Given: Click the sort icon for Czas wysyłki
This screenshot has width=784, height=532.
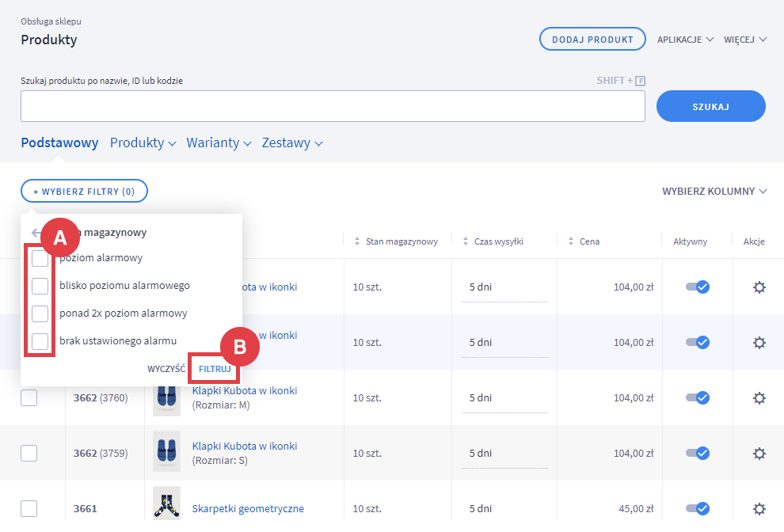Looking at the screenshot, I should point(465,241).
